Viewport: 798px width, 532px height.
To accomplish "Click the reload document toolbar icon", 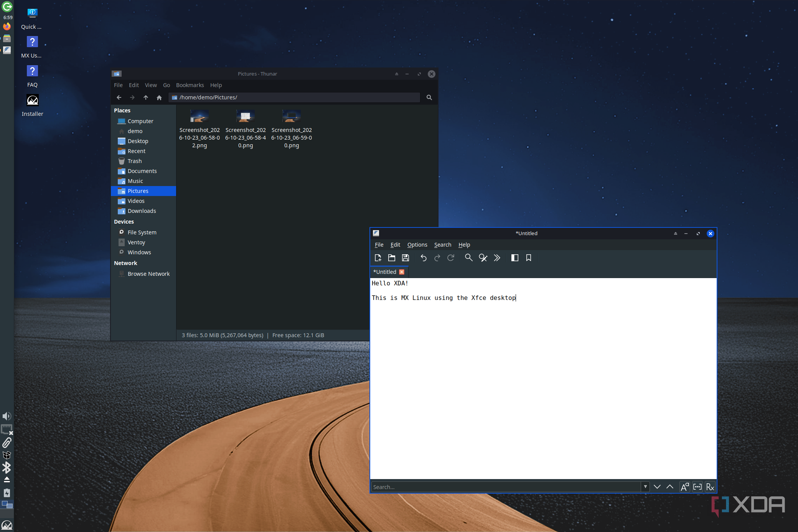I will (451, 258).
